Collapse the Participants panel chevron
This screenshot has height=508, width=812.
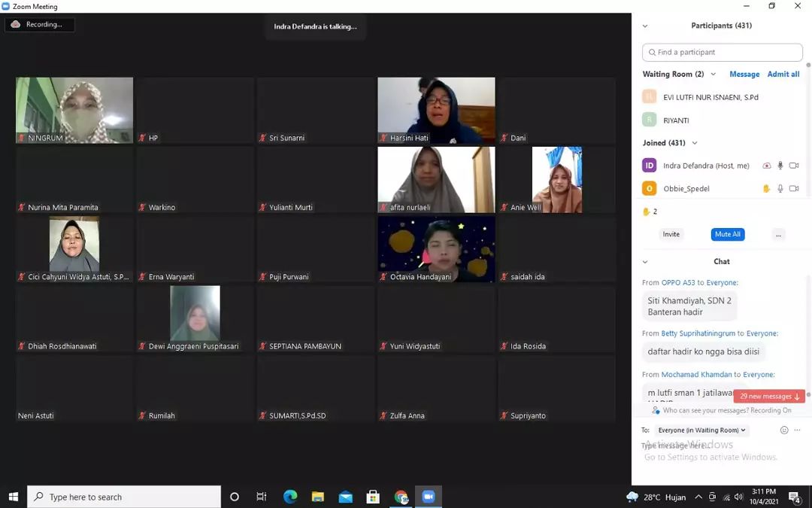click(x=645, y=26)
